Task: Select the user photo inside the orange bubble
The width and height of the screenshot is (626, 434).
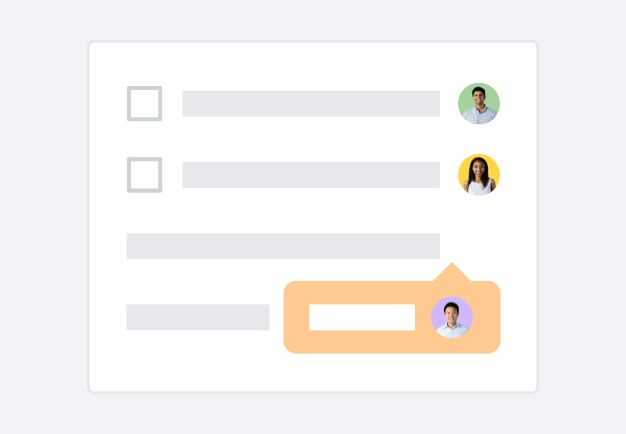Action: click(x=451, y=317)
